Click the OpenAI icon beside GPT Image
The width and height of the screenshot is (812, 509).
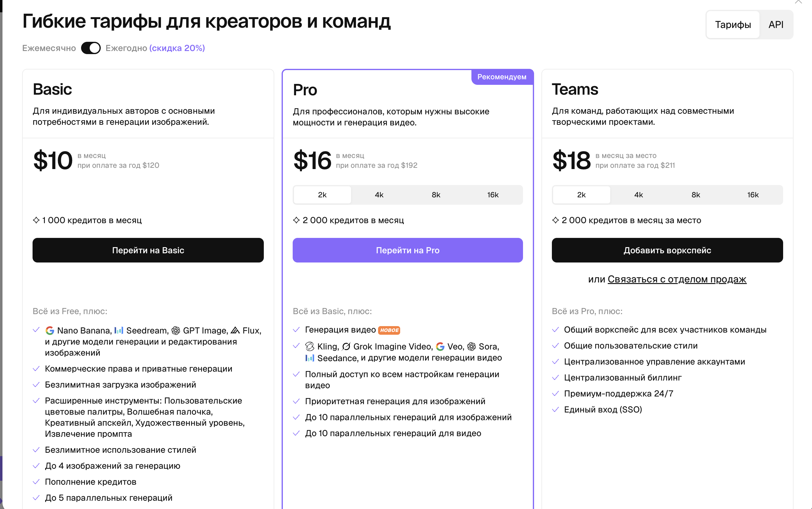point(176,331)
